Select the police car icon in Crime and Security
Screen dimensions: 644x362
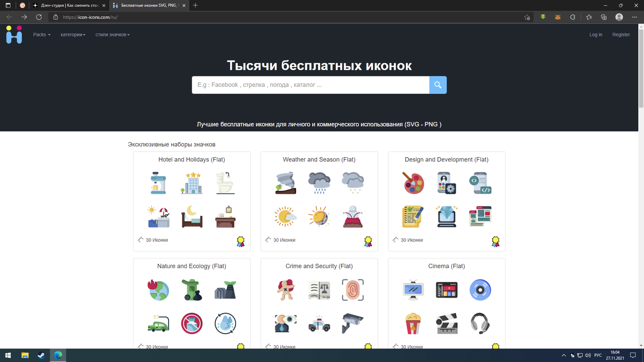coord(319,323)
